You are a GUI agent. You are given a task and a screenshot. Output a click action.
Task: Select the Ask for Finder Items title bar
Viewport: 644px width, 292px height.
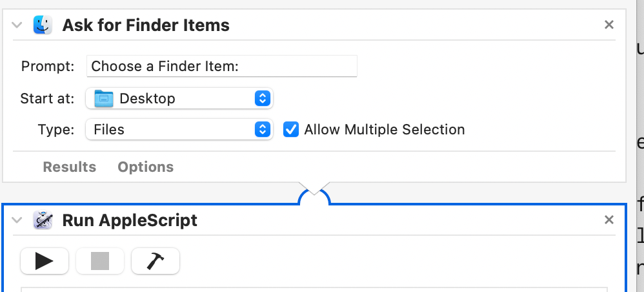[387, 25]
